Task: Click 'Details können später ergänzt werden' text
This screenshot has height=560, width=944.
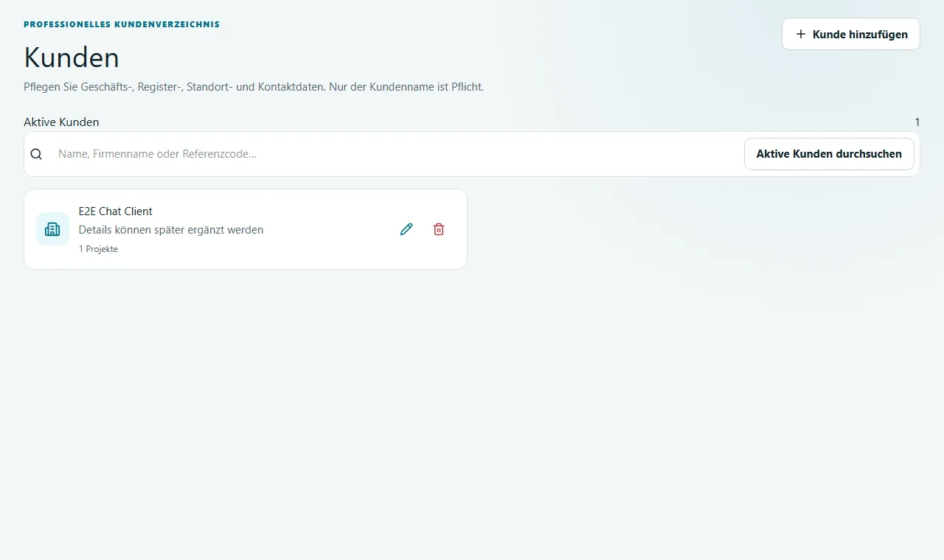Action: (171, 230)
